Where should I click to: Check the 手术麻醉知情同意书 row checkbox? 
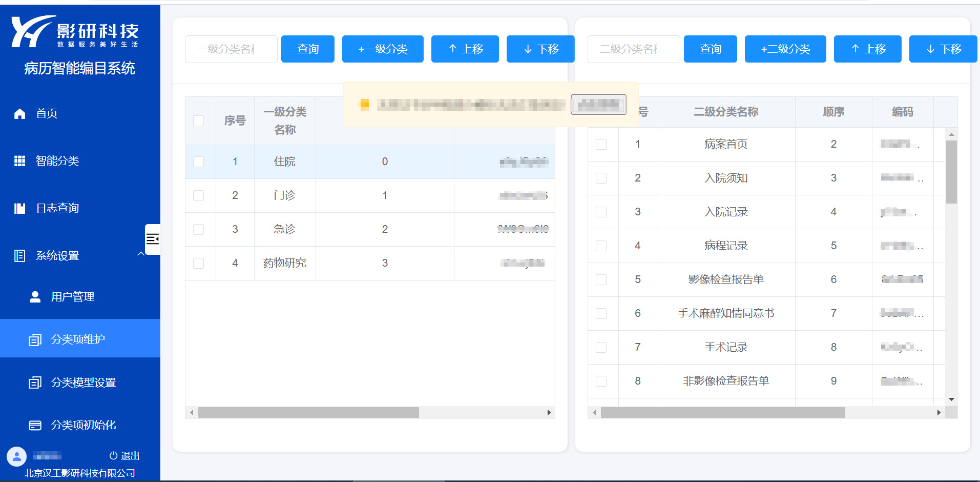[x=601, y=313]
